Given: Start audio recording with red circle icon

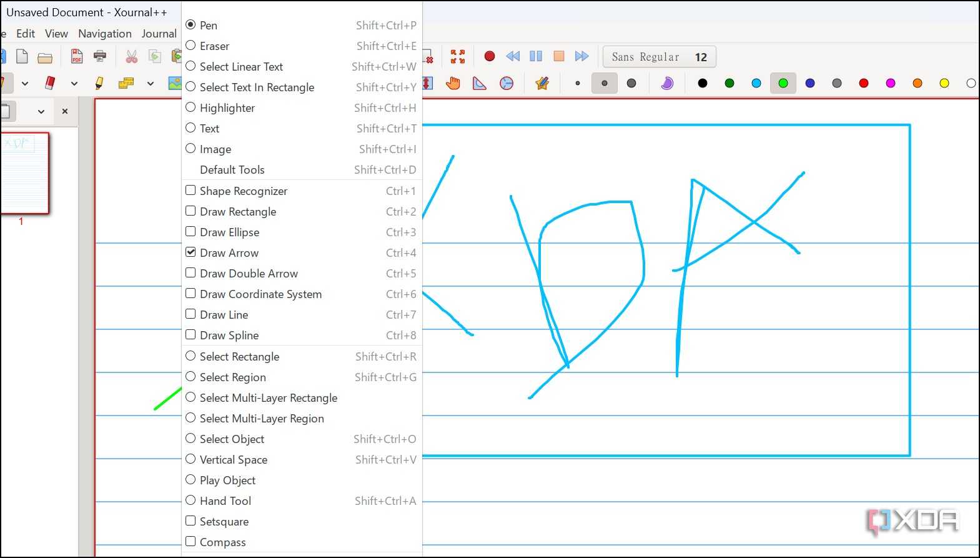Looking at the screenshot, I should 490,56.
